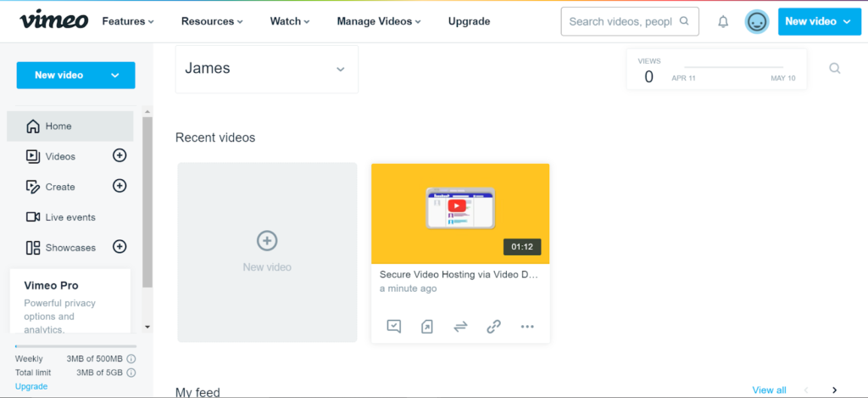Expand the Manage Videos menu
Image resolution: width=868 pixels, height=398 pixels.
click(x=379, y=21)
